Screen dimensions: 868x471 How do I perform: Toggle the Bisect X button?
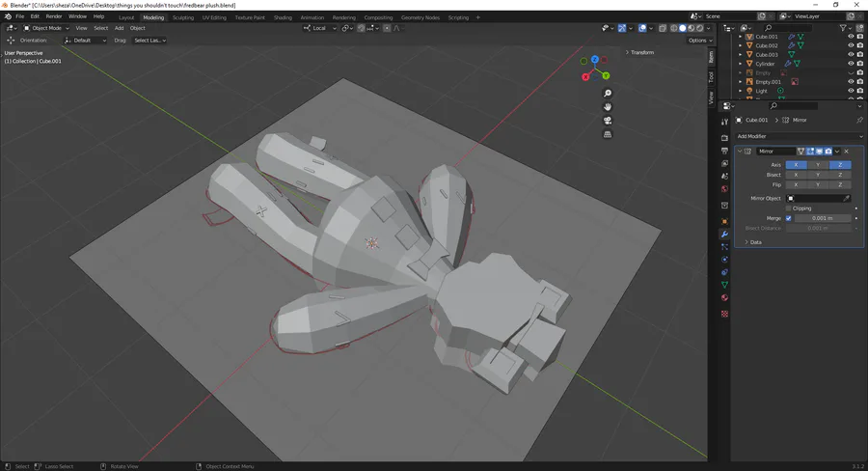pyautogui.click(x=796, y=175)
